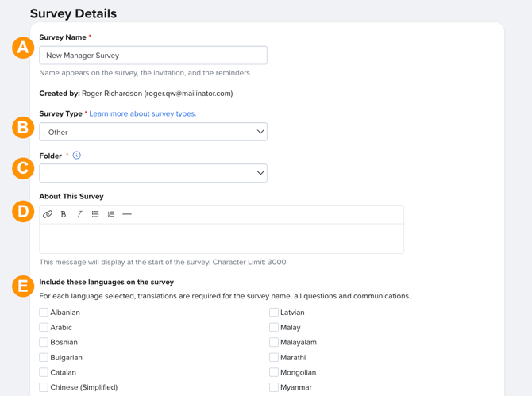Toggle bold formatting in the editor

(63, 214)
